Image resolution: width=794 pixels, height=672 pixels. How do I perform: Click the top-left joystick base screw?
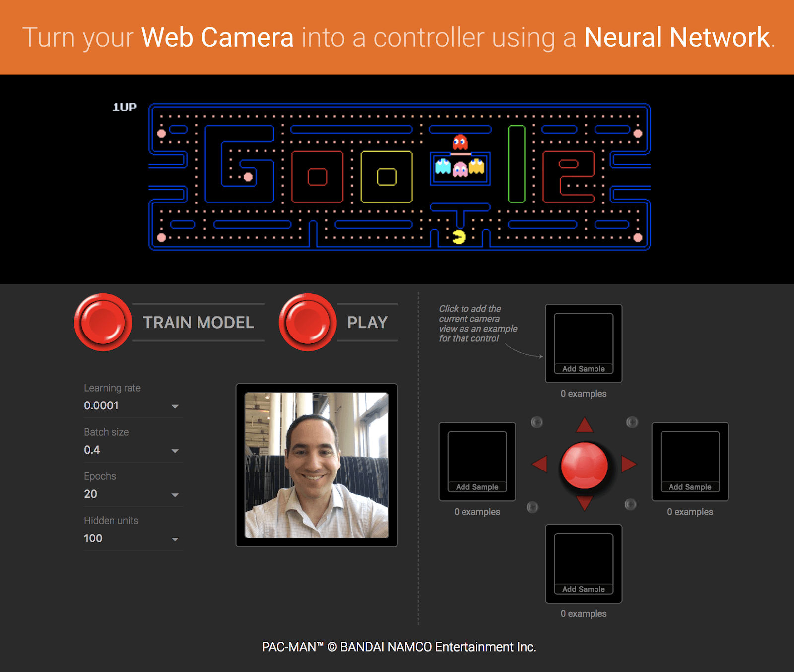537,422
